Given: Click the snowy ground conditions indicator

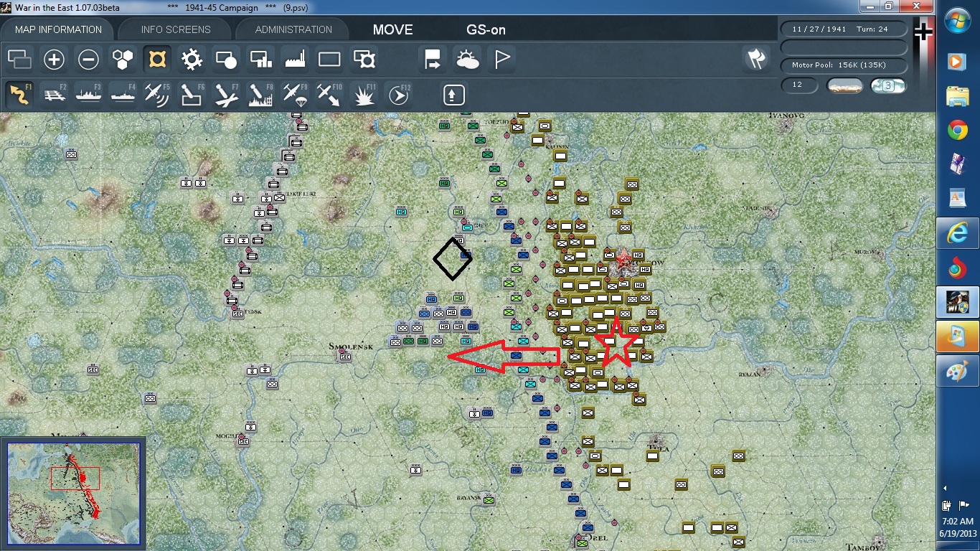Looking at the screenshot, I should coord(845,85).
